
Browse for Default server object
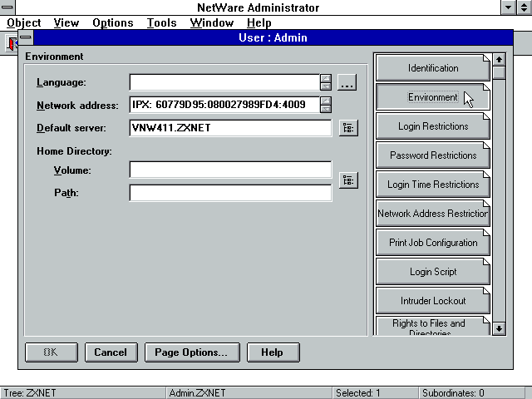pyautogui.click(x=348, y=128)
